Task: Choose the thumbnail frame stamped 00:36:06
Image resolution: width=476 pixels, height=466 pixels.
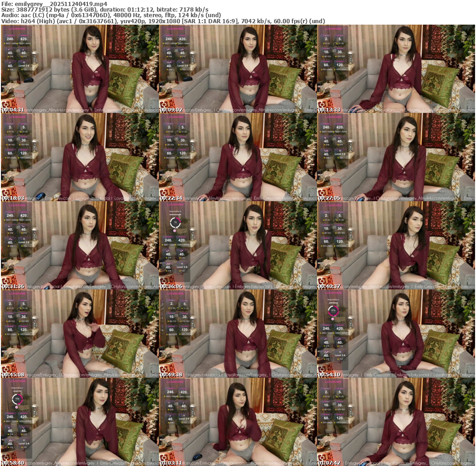Action: (238, 245)
